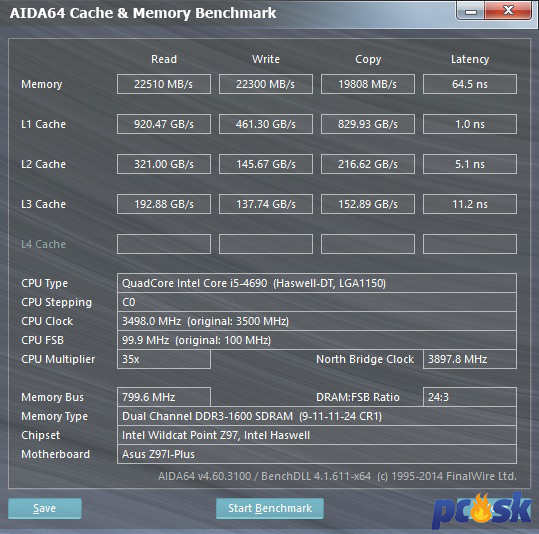The height and width of the screenshot is (534, 539).
Task: Start the benchmark
Action: coord(270,508)
